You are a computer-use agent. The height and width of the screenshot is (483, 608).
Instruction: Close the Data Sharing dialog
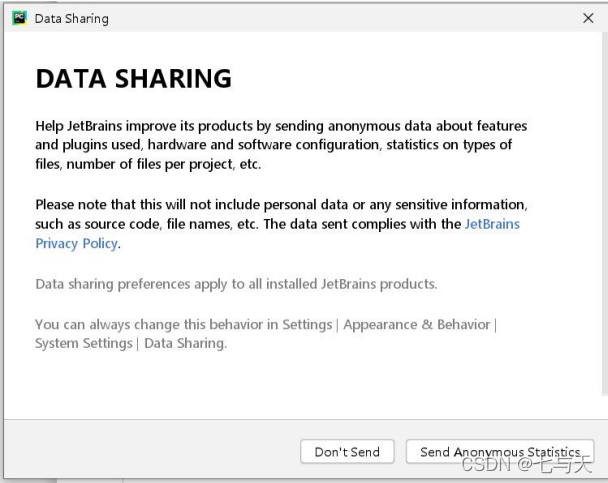click(x=588, y=18)
